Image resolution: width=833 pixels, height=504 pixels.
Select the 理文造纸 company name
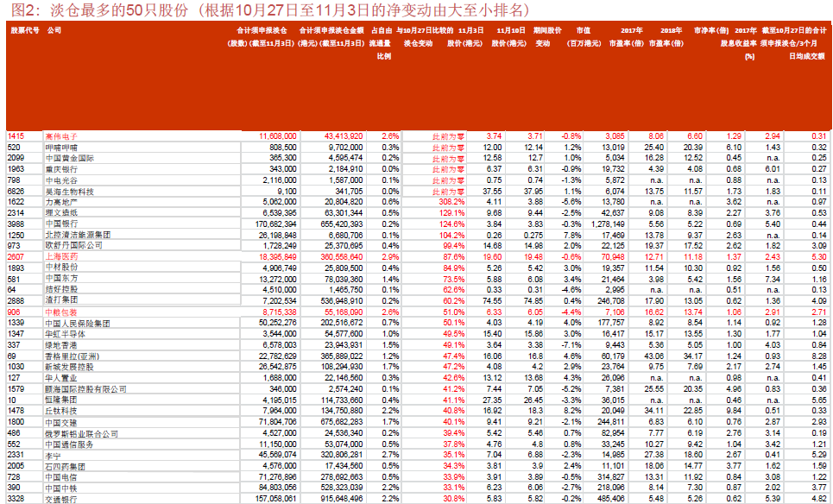pos(61,213)
